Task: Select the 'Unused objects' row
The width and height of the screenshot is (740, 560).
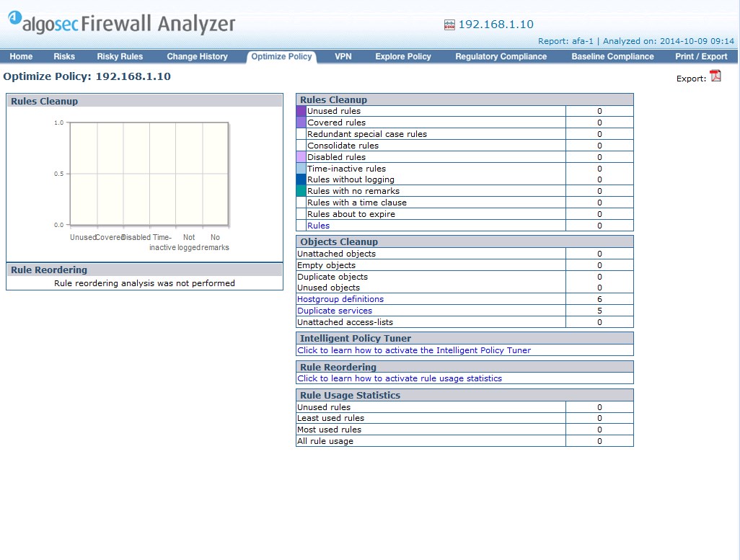Action: (x=465, y=288)
